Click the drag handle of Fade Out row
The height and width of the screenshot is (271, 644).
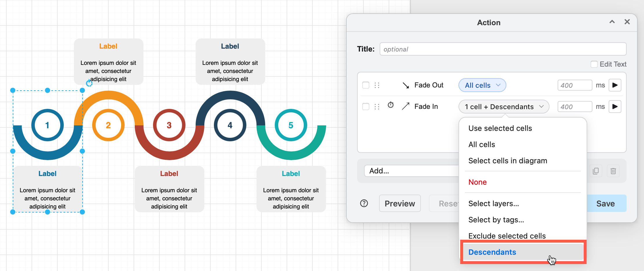[377, 85]
